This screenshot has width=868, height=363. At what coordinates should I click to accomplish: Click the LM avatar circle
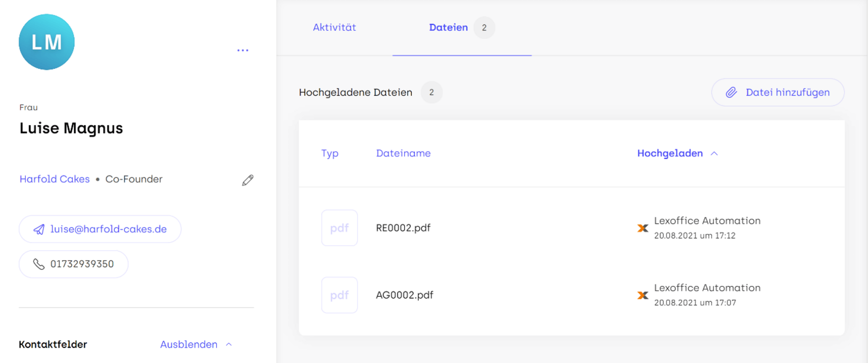pyautogui.click(x=47, y=42)
